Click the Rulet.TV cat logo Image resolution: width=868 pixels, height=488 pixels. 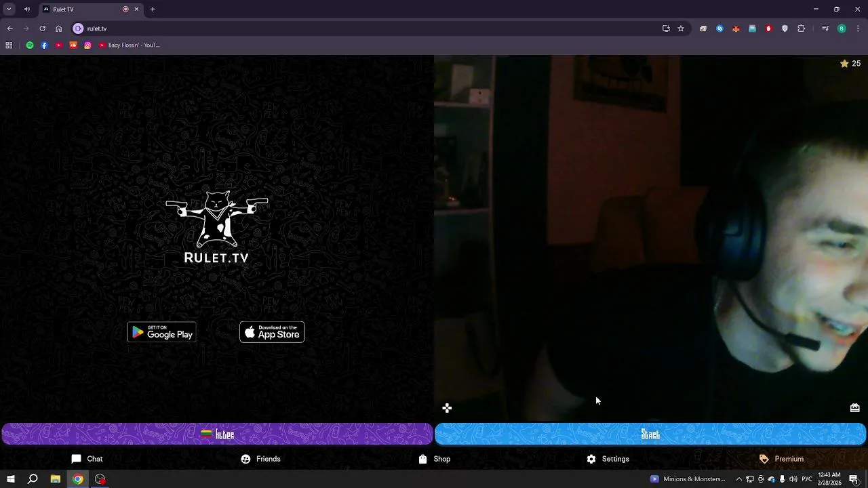pos(217,227)
